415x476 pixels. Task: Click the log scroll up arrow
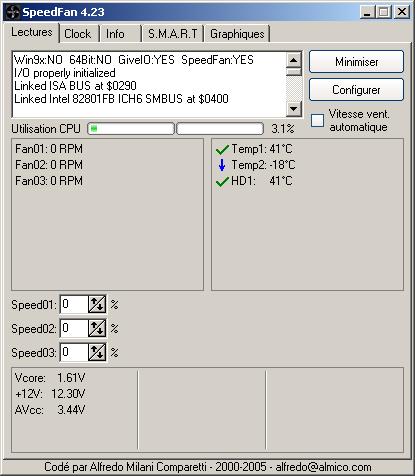tap(294, 60)
